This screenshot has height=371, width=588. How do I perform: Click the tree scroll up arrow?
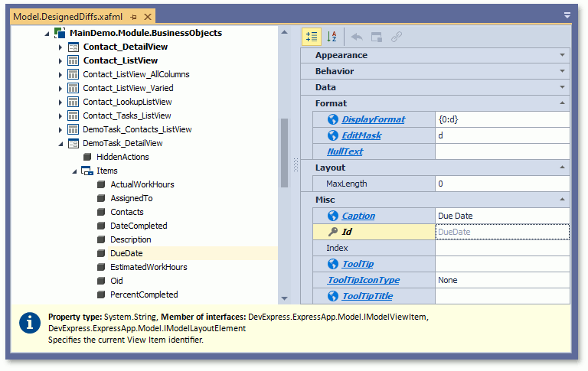pos(284,32)
